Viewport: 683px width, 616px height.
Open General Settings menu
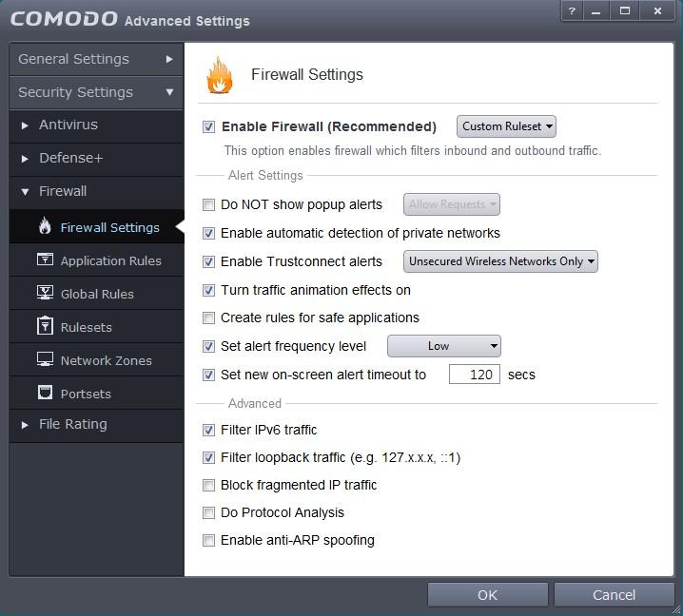(96, 59)
